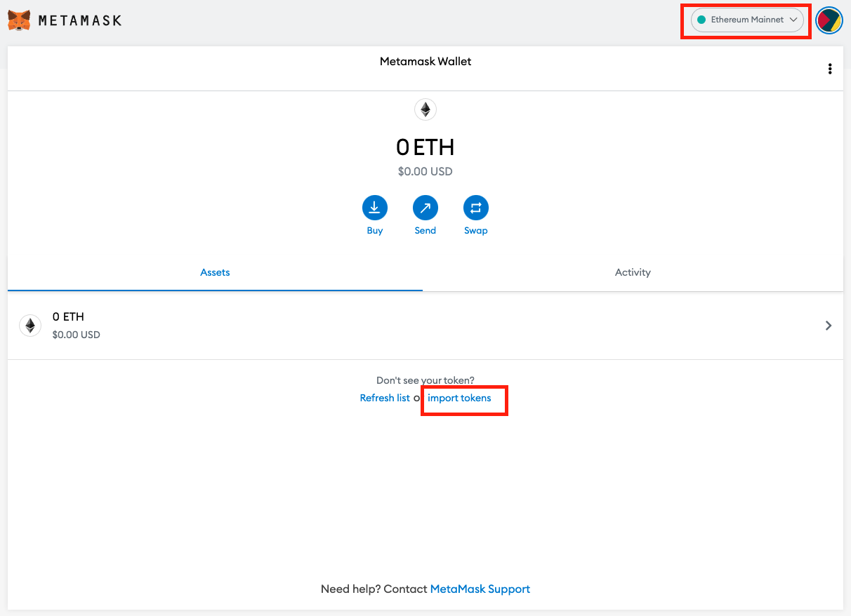Click the Swap arrows icon
Screen dimensions: 851x616
pos(476,208)
